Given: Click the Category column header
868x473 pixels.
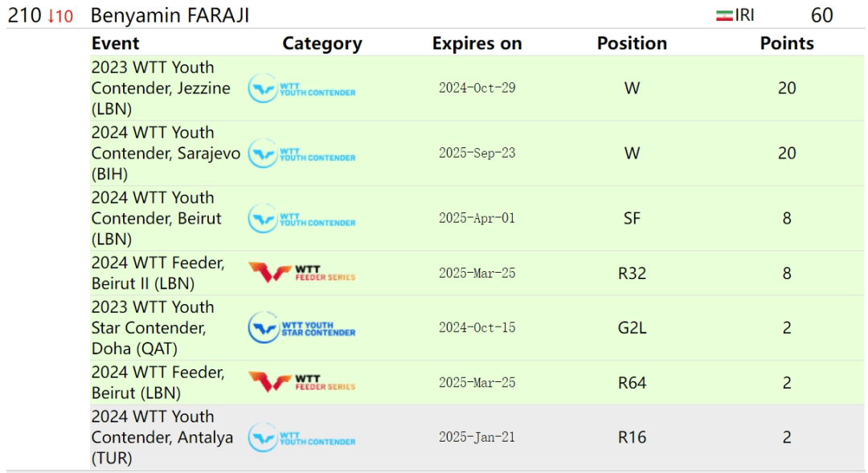Looking at the screenshot, I should click(x=322, y=43).
